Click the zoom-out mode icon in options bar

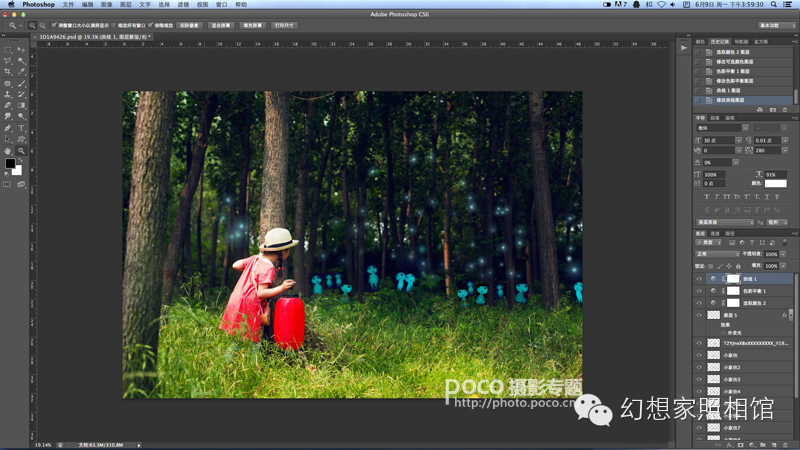point(42,25)
